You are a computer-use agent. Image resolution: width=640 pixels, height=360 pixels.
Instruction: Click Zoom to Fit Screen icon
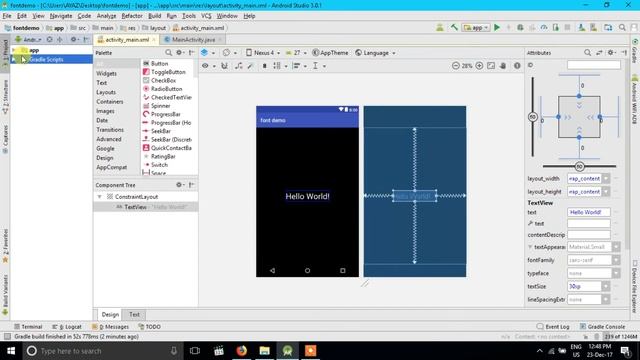(x=491, y=66)
